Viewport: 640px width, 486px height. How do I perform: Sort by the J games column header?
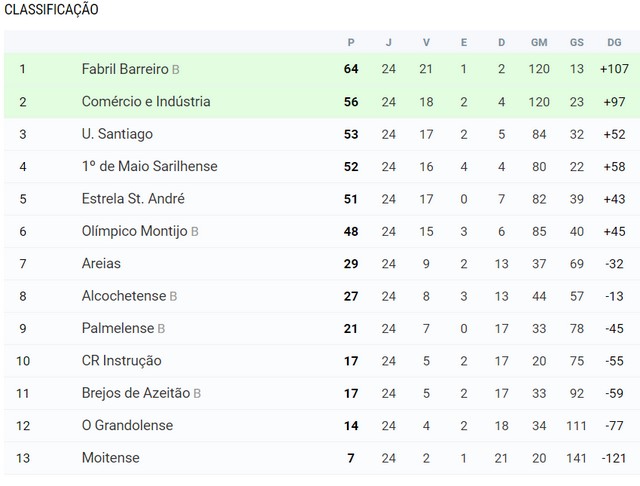pyautogui.click(x=389, y=42)
